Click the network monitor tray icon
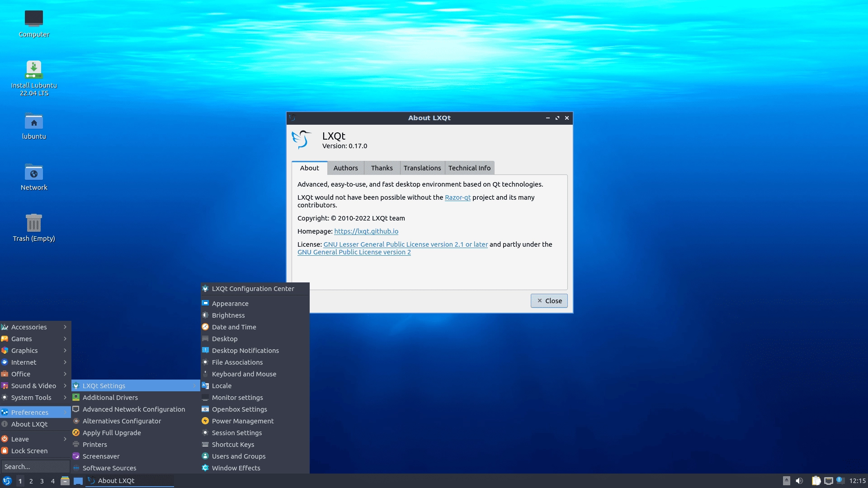The image size is (868, 488). [x=828, y=481]
